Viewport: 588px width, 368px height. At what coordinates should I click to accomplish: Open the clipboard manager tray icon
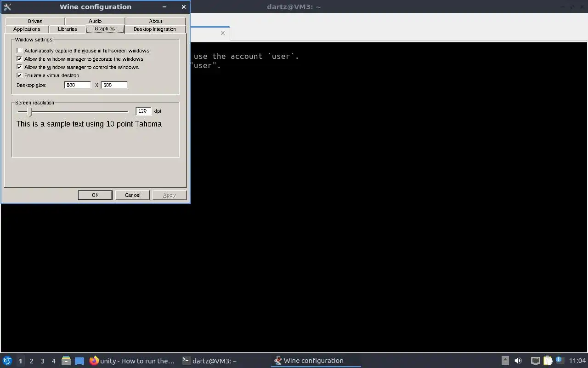pos(548,361)
